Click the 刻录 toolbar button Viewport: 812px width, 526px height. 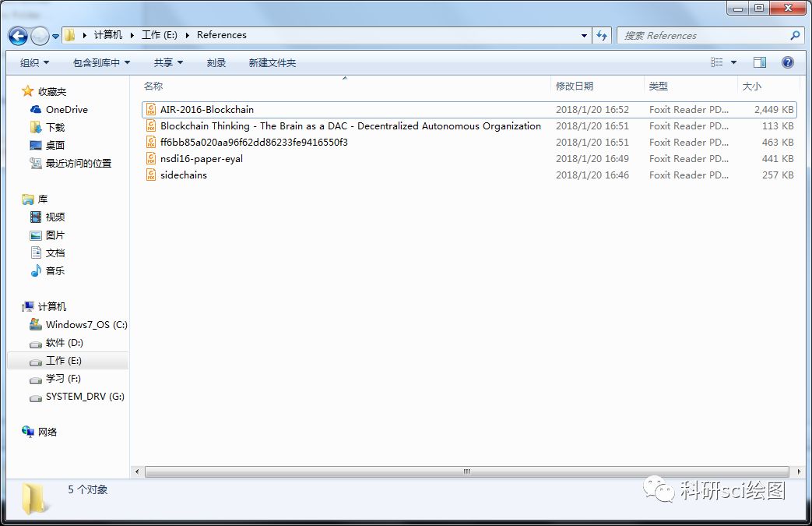tap(216, 62)
